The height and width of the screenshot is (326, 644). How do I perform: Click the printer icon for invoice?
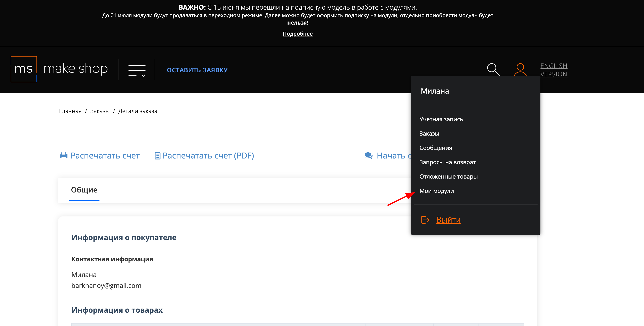(64, 155)
